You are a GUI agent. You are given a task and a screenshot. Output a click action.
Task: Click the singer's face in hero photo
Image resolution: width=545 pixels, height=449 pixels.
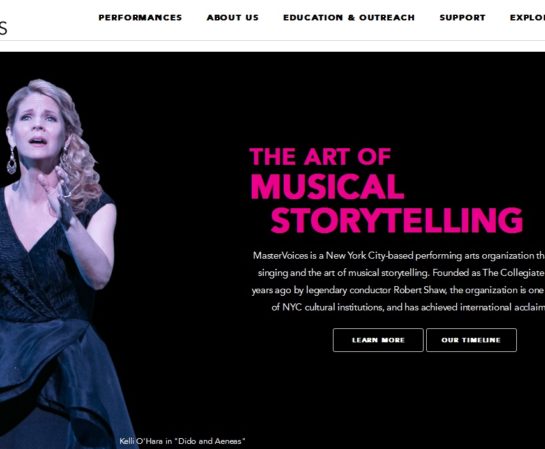38,127
